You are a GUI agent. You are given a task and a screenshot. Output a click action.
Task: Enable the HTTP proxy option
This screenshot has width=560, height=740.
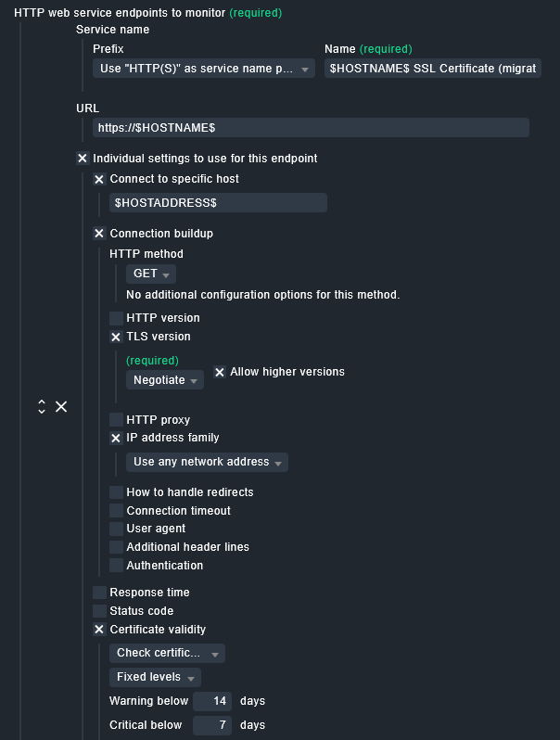point(116,419)
